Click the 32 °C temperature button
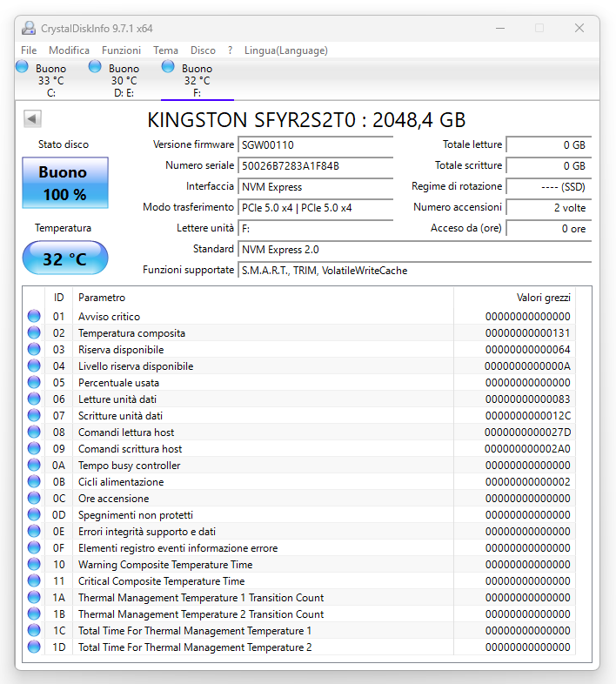The width and height of the screenshot is (616, 684). coord(64,258)
